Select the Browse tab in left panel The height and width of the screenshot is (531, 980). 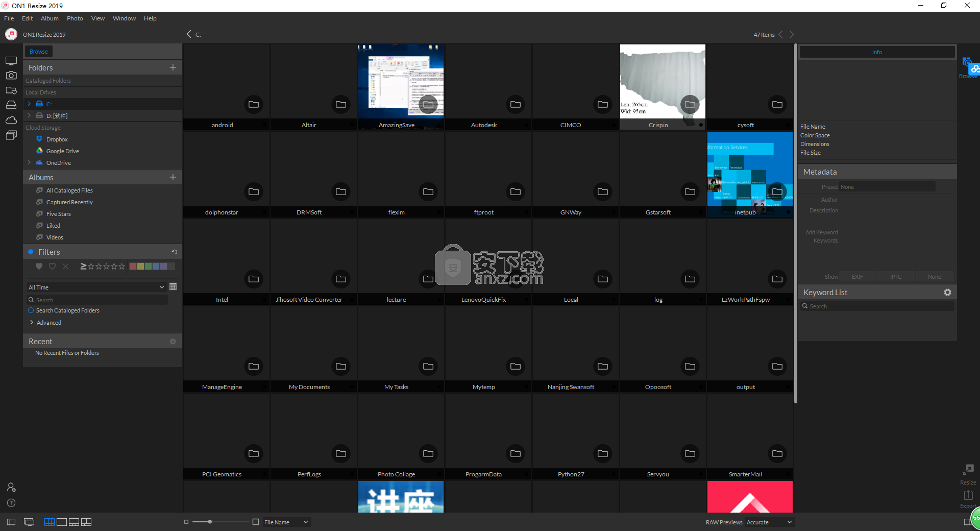coord(39,52)
